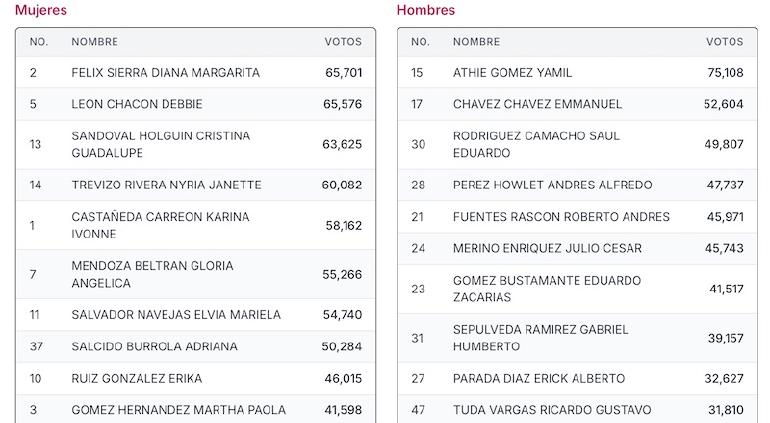Click the VOTOS header in the Hombres table
This screenshot has width=770, height=423.
(x=725, y=42)
